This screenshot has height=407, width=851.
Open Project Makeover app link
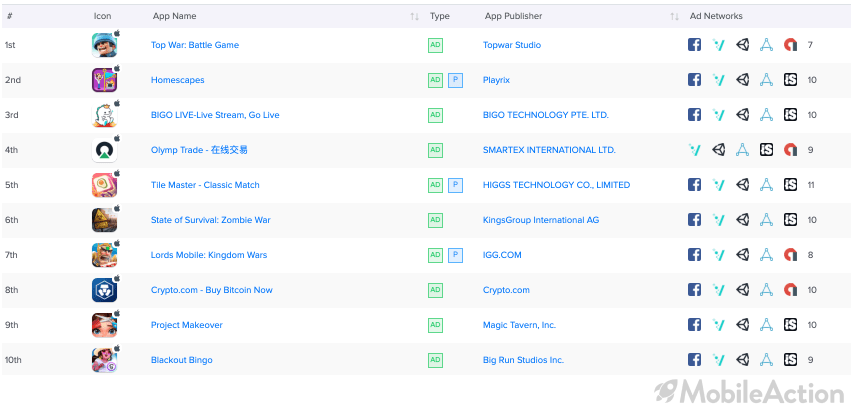187,325
